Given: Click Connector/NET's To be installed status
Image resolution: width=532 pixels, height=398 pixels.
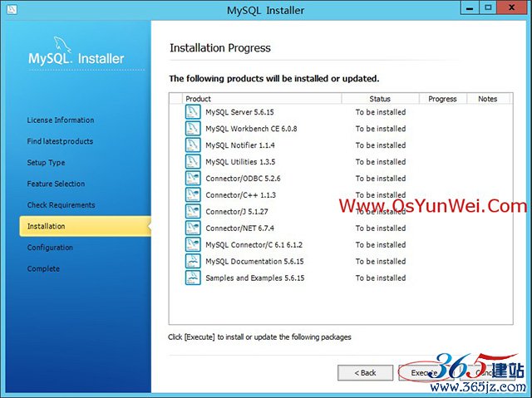Looking at the screenshot, I should pyautogui.click(x=381, y=228).
